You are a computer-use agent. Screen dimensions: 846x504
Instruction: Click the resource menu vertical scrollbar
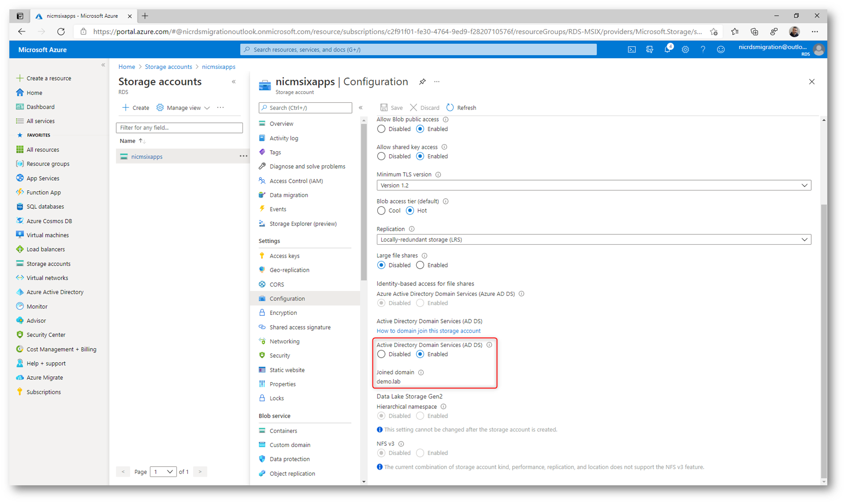click(x=364, y=202)
